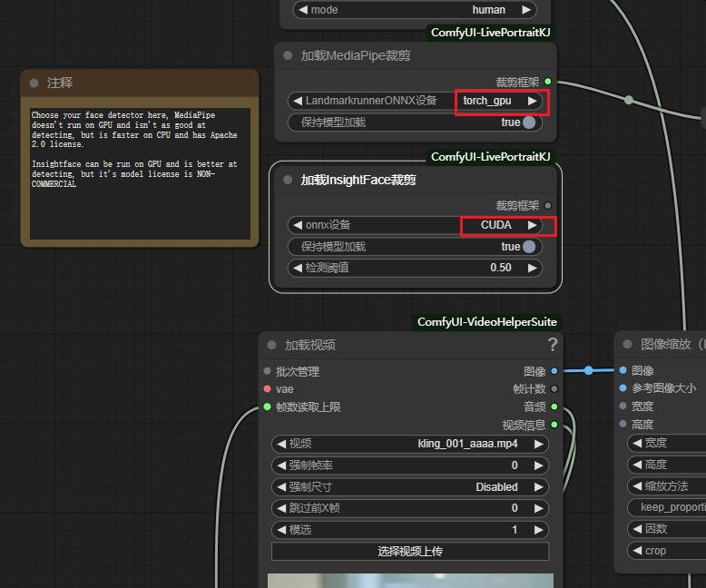This screenshot has width=706, height=588.
Task: Click the 加载视频 node's collapse dot
Action: (271, 345)
